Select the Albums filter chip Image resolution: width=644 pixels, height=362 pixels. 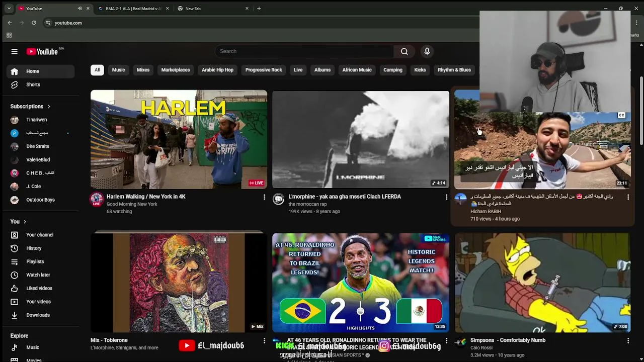tap(323, 70)
